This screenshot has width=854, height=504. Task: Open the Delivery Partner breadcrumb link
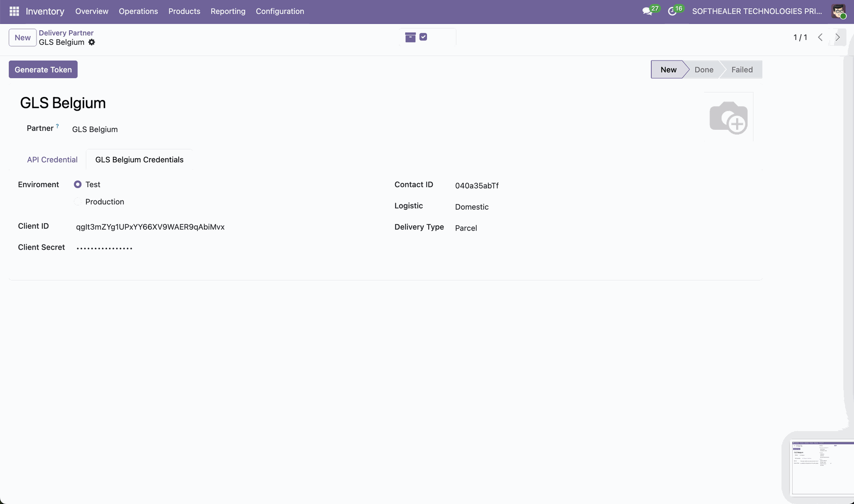pos(66,33)
